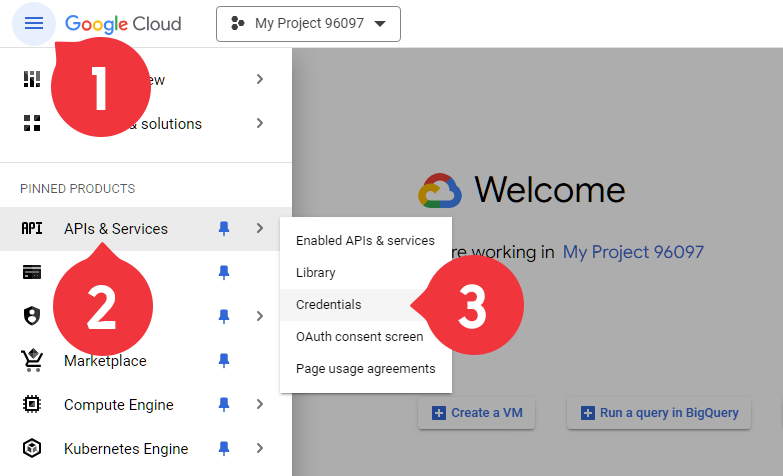
Task: Open Kubernetes Engine in the sidebar
Action: click(x=126, y=449)
